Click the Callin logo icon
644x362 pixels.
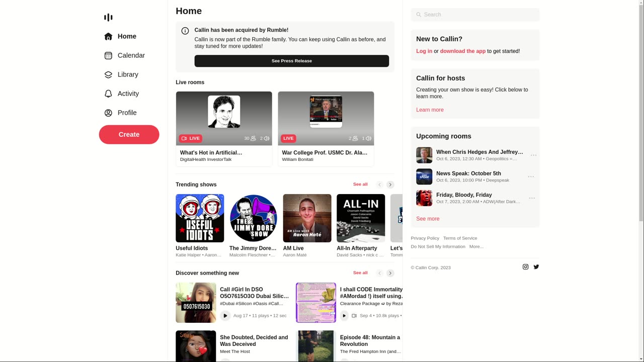point(108,18)
